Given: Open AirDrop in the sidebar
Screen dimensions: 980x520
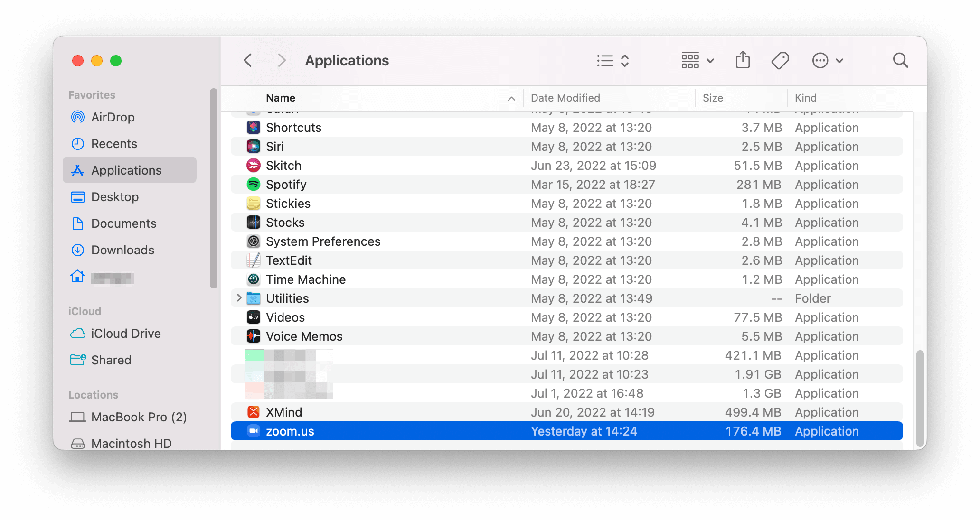Looking at the screenshot, I should click(129, 117).
